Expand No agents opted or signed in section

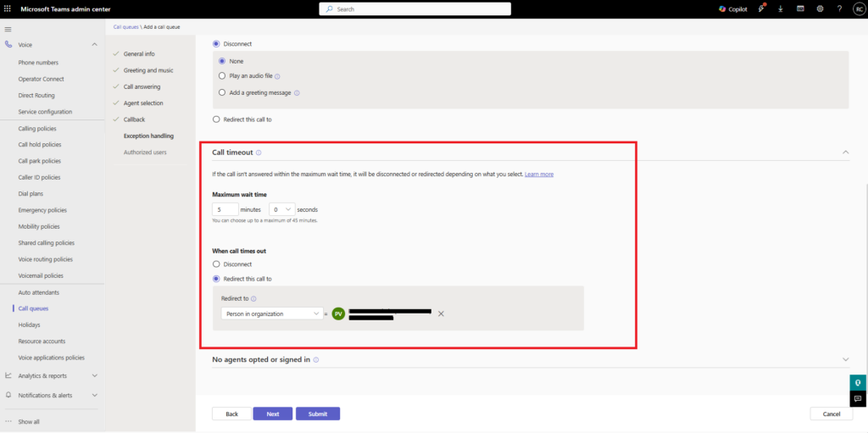(x=845, y=359)
